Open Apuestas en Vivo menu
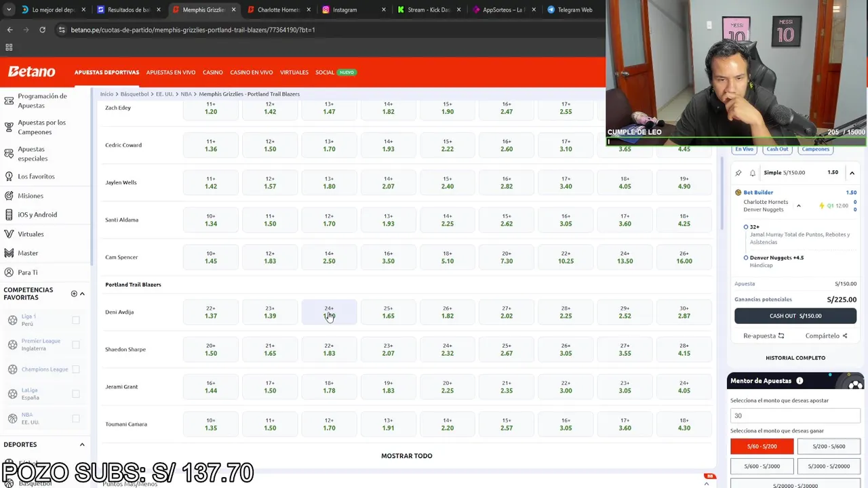868x488 pixels. pos(171,72)
